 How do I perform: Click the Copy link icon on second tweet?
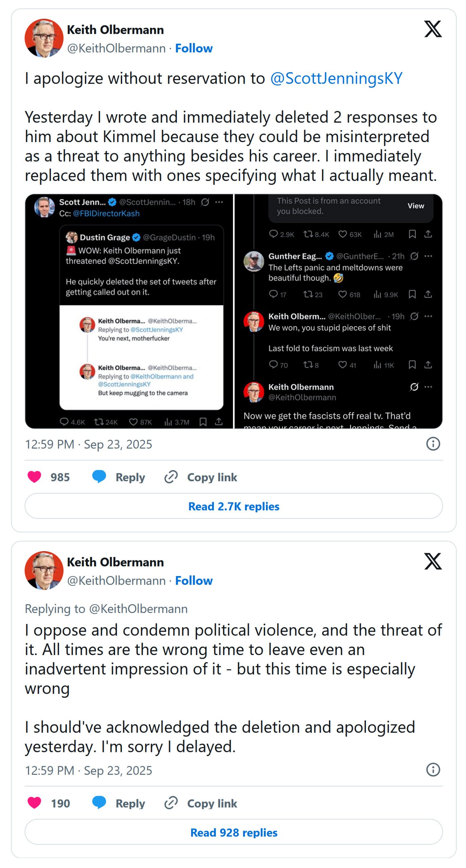[x=171, y=803]
